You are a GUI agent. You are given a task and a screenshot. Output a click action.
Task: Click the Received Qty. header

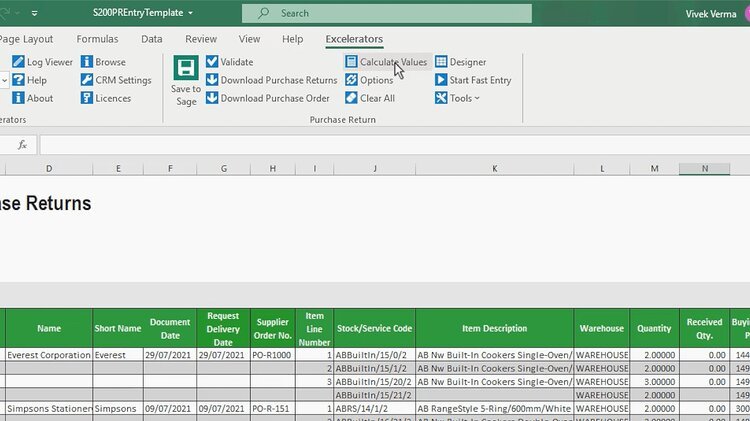(x=705, y=328)
